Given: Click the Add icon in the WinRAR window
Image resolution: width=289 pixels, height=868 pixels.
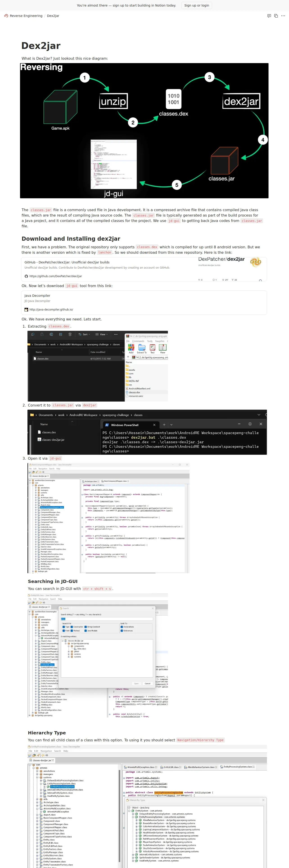Looking at the screenshot, I should point(131,348).
